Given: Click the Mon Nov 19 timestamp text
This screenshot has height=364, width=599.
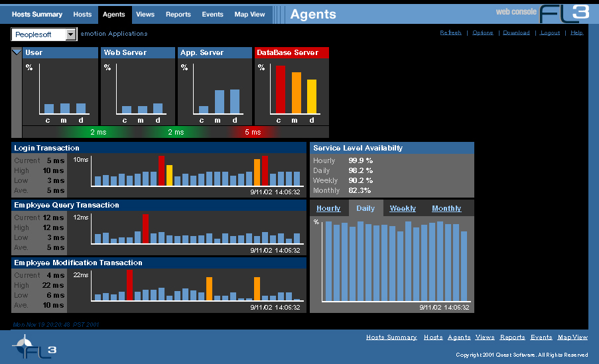Looking at the screenshot, I should tap(56, 325).
